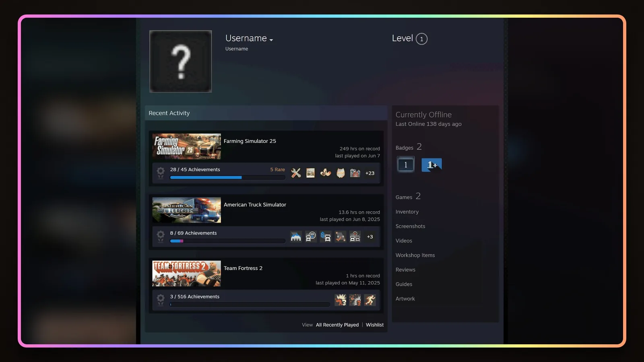Click the 8 / 69 Achievements progress bar

pyautogui.click(x=227, y=241)
